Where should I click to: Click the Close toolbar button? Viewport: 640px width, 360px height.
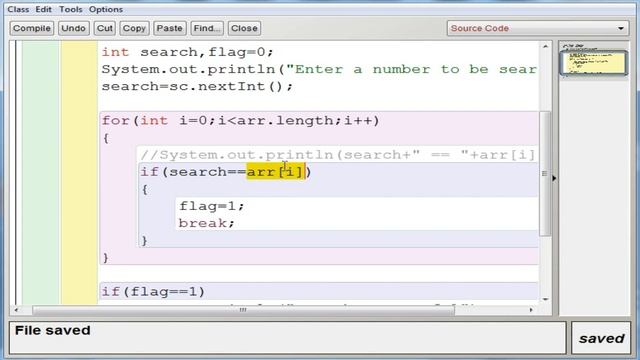[244, 28]
